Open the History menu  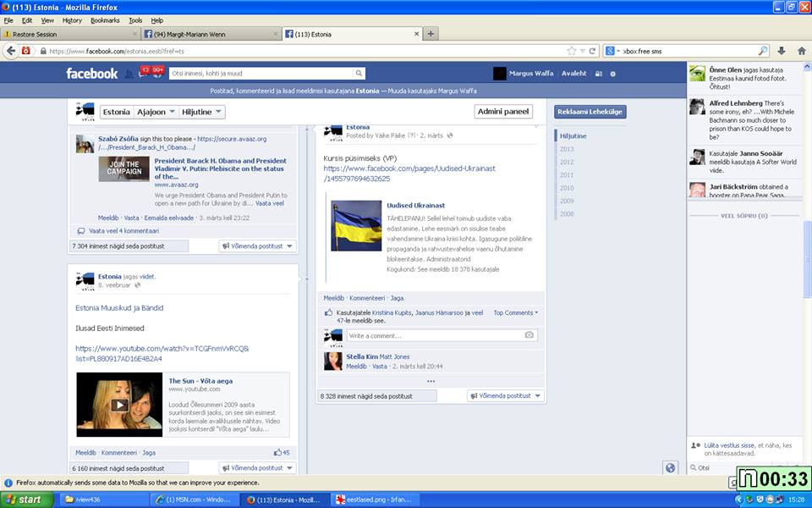click(x=72, y=20)
